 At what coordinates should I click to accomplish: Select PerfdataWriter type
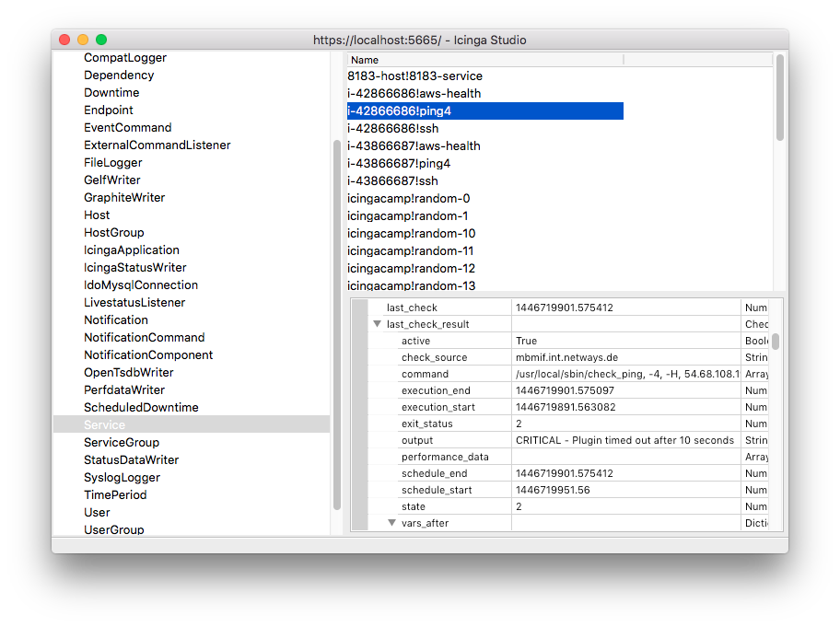click(x=124, y=389)
